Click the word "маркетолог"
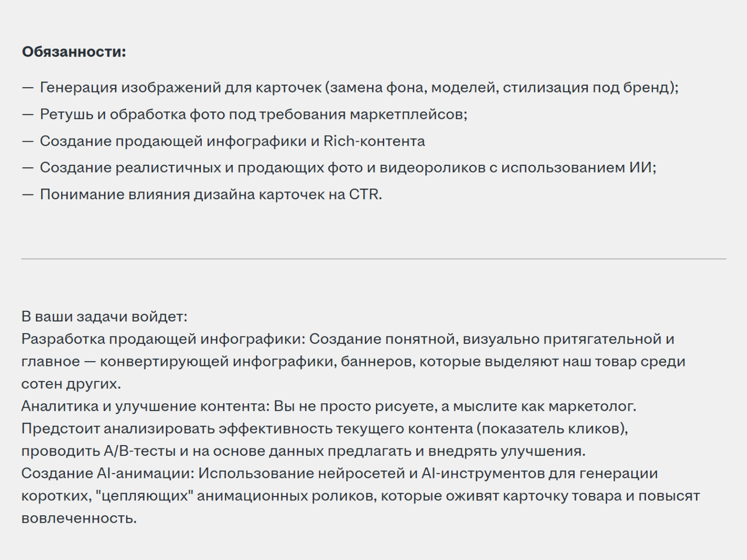The width and height of the screenshot is (747, 560). 591,406
